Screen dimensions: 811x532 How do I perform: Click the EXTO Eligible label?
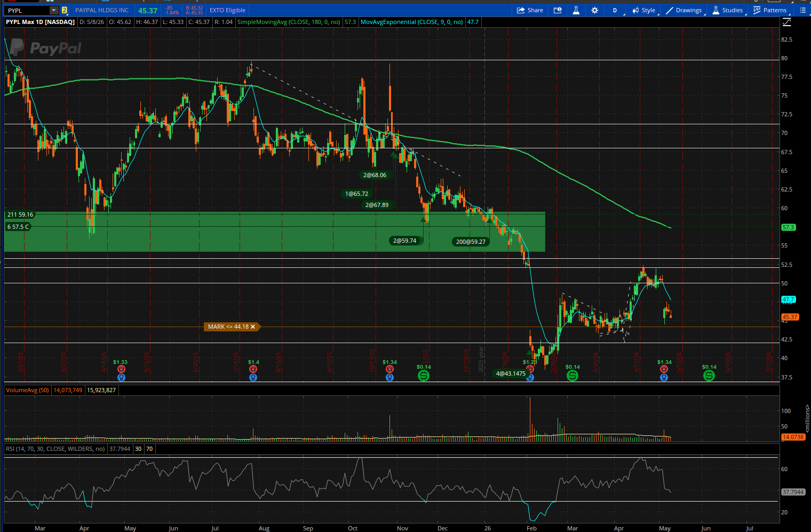pos(227,10)
